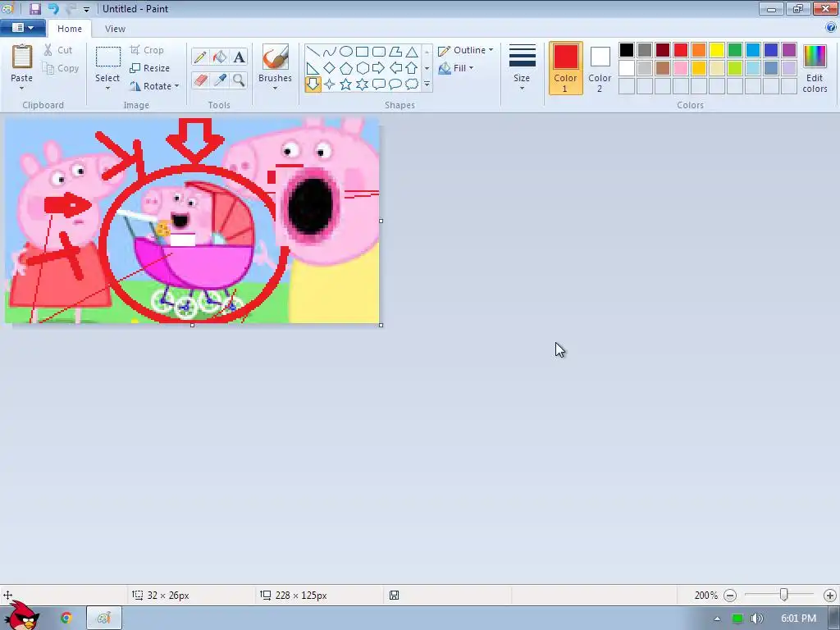Choose the Oval shape
This screenshot has height=630, width=840.
pos(346,52)
